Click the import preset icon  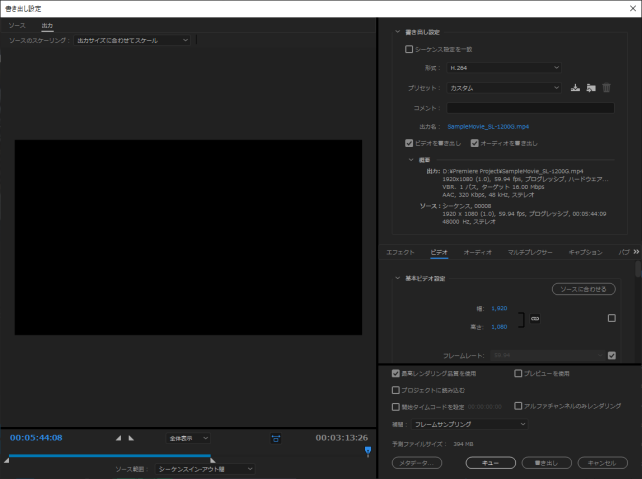(591, 88)
